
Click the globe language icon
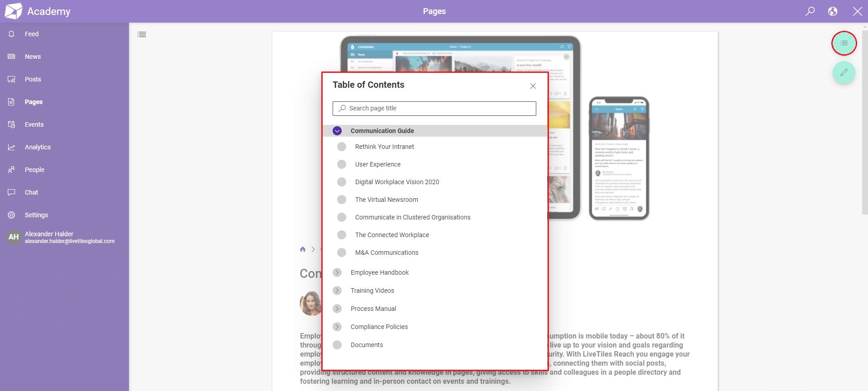click(x=833, y=11)
